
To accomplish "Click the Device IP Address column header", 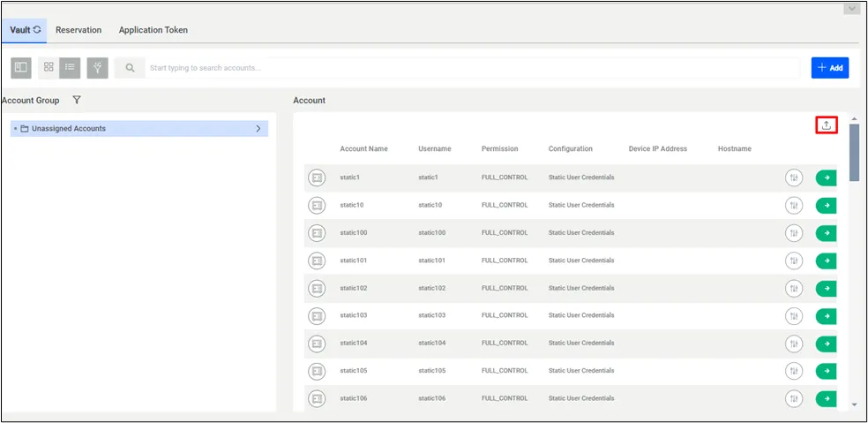I will pyautogui.click(x=658, y=148).
